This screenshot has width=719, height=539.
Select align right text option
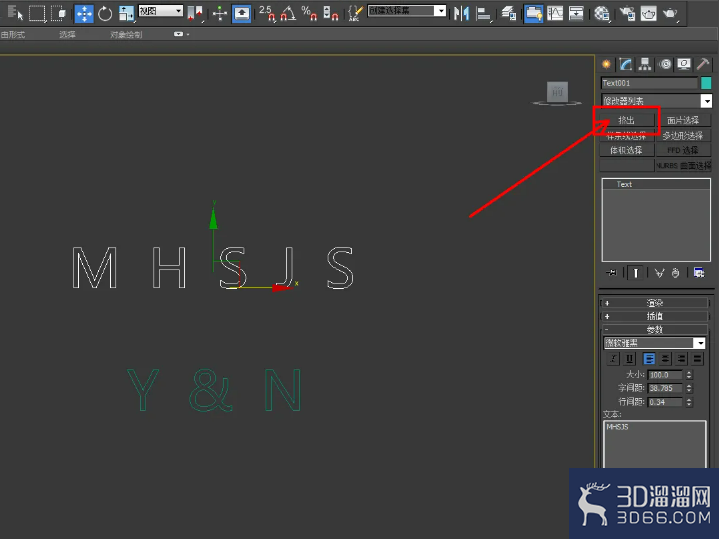click(682, 359)
